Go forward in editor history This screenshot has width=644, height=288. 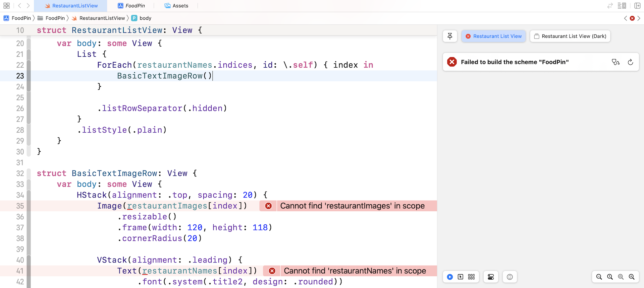[28, 6]
